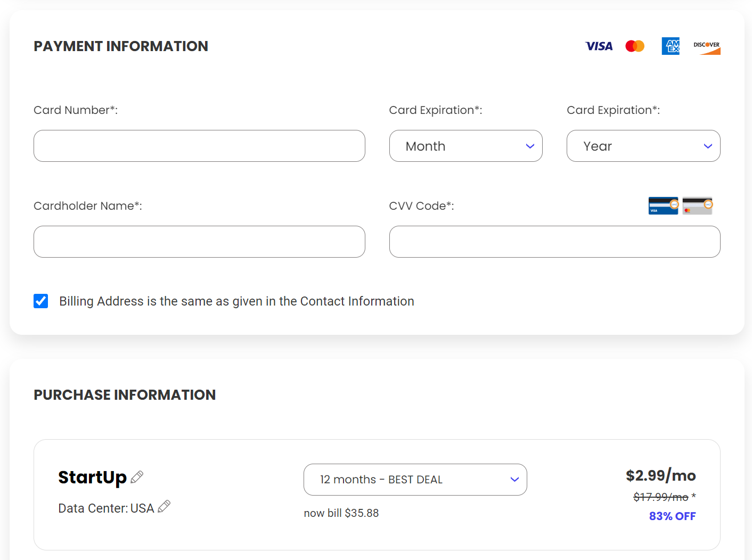Click the gray CVV hint card image
This screenshot has width=752, height=560.
point(697,205)
